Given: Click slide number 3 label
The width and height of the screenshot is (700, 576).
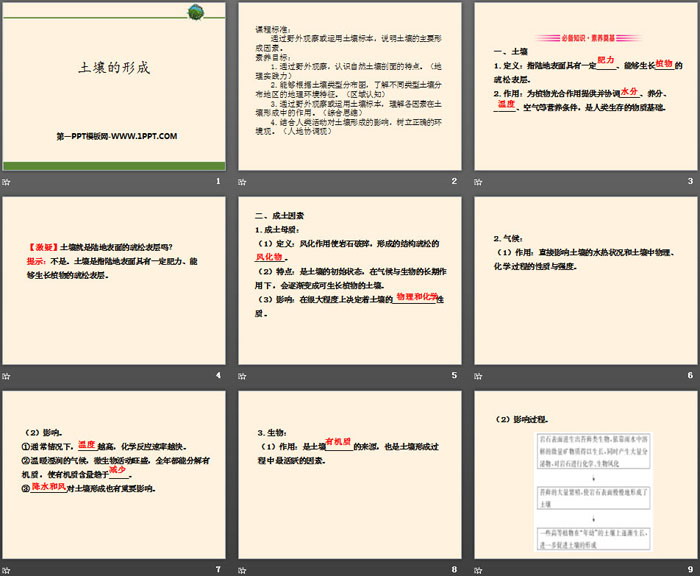Looking at the screenshot, I should pyautogui.click(x=690, y=181).
